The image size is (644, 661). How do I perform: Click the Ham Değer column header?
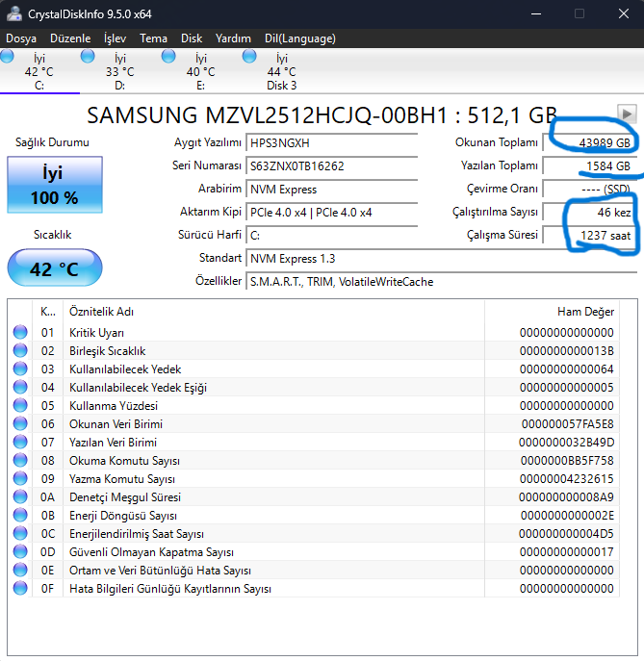(x=552, y=312)
